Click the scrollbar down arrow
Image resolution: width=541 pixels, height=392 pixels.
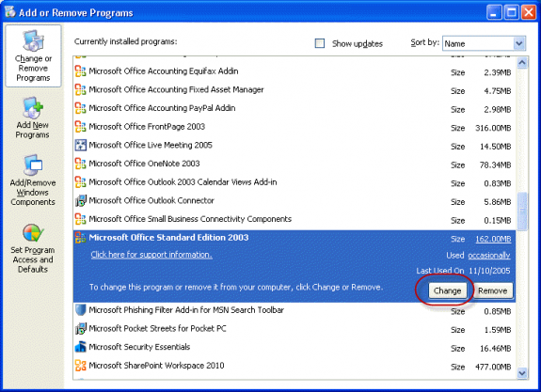pos(522,372)
